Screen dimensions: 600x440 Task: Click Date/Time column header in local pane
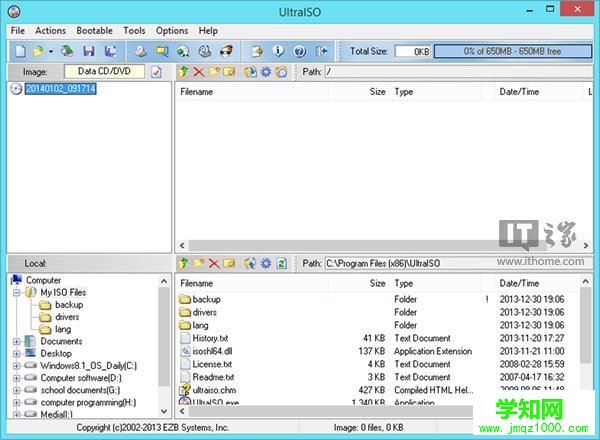pos(536,284)
